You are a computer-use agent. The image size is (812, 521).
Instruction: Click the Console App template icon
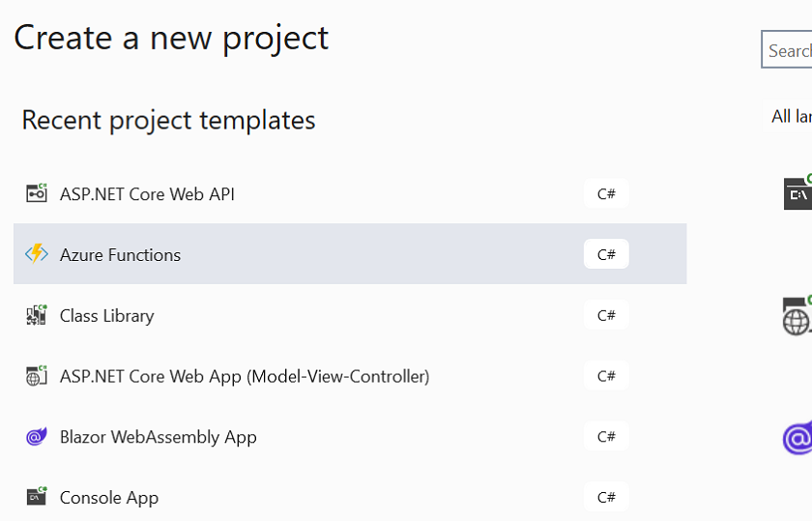37,497
